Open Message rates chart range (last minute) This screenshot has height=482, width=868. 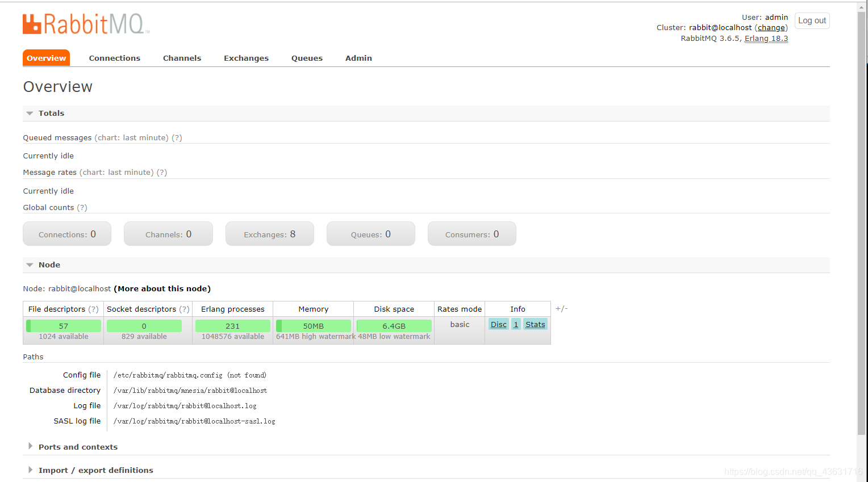coord(116,172)
